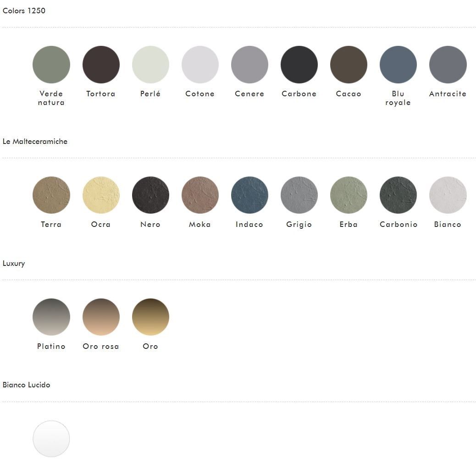
Task: Click the Cacao label text
Action: [x=349, y=94]
